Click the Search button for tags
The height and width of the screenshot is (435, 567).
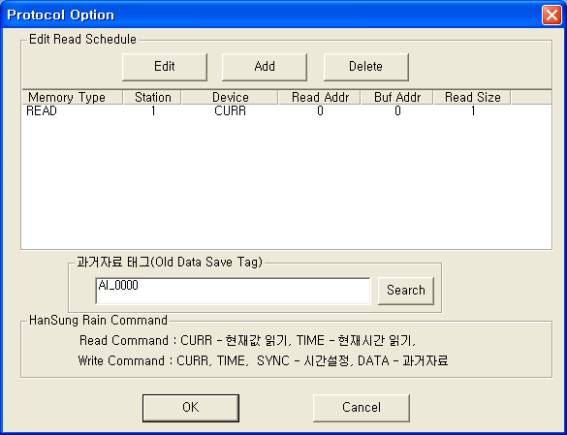click(x=406, y=290)
